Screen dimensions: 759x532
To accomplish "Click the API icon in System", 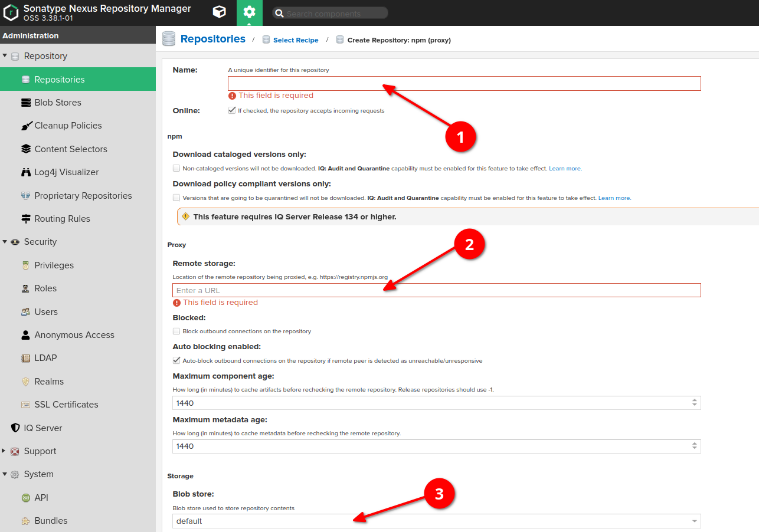I will pyautogui.click(x=25, y=498).
